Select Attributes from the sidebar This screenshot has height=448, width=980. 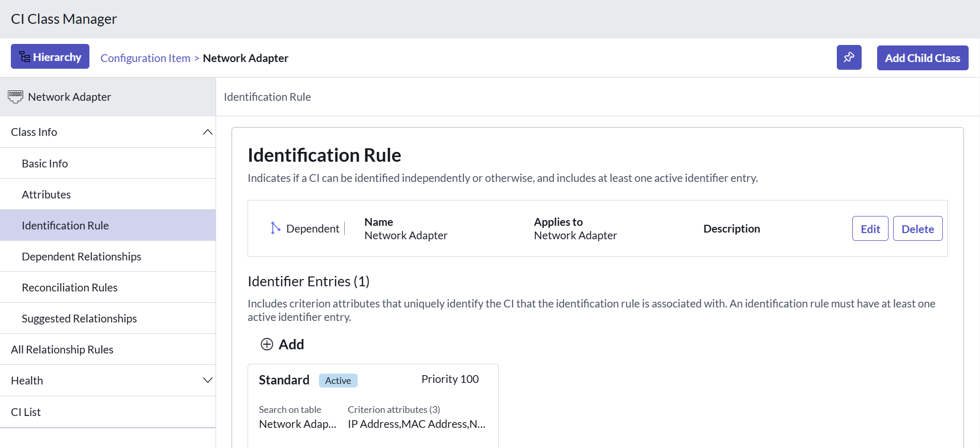pyautogui.click(x=47, y=195)
